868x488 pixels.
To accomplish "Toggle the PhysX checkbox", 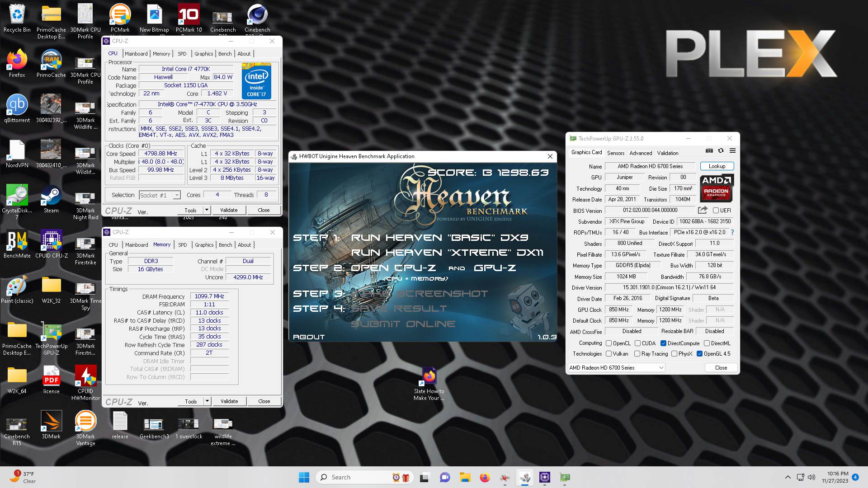I will 674,354.
